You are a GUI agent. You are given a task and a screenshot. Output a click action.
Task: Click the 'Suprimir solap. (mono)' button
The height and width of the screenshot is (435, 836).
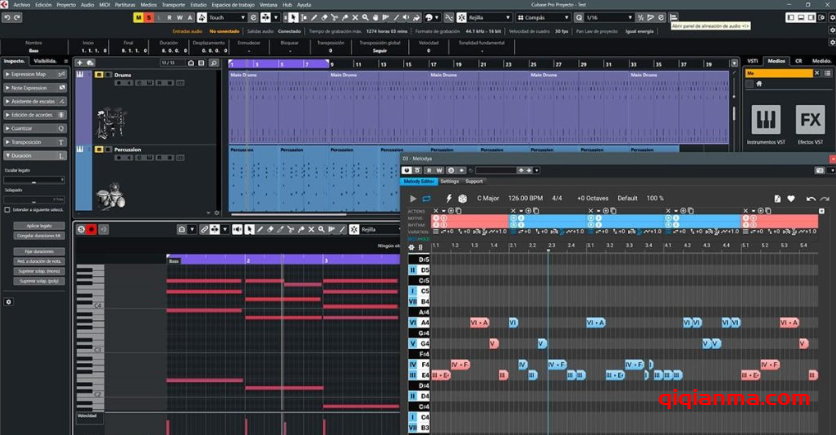(39, 271)
